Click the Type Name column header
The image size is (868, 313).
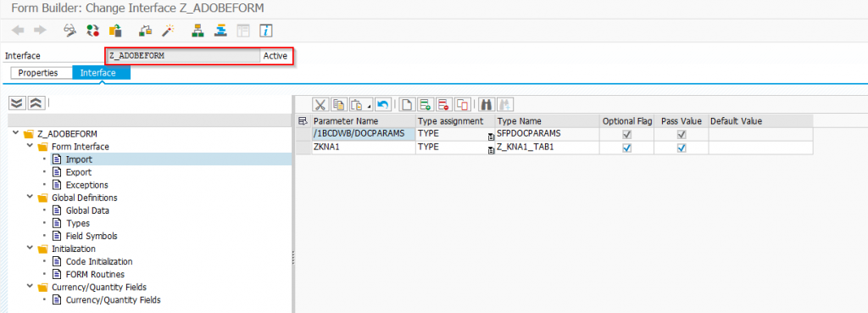tap(548, 120)
